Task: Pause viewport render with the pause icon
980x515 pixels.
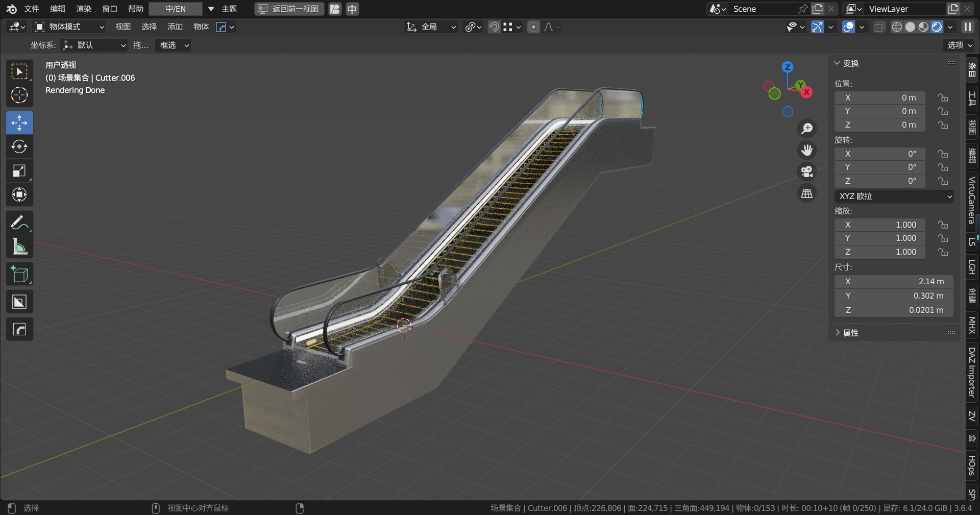Action: (968, 27)
